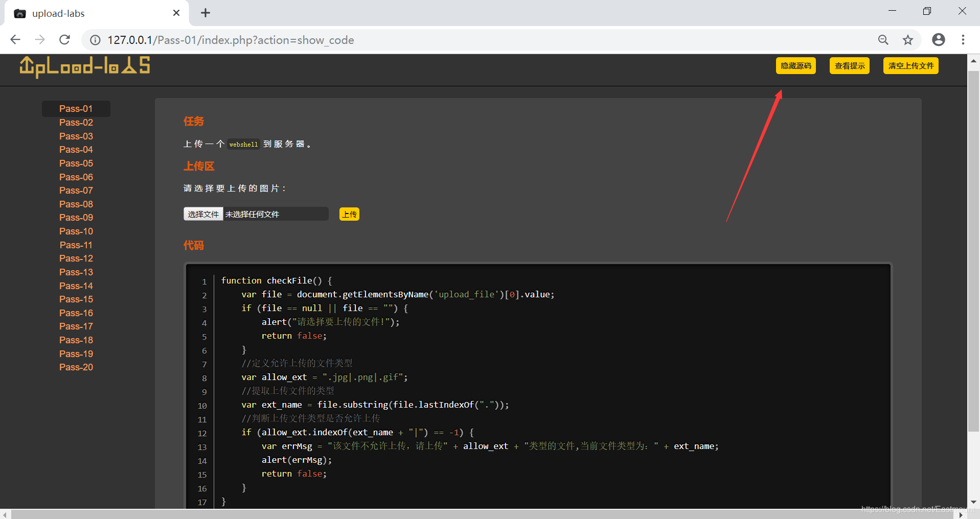
Task: Open Pass-02 in the sidebar
Action: coord(76,123)
